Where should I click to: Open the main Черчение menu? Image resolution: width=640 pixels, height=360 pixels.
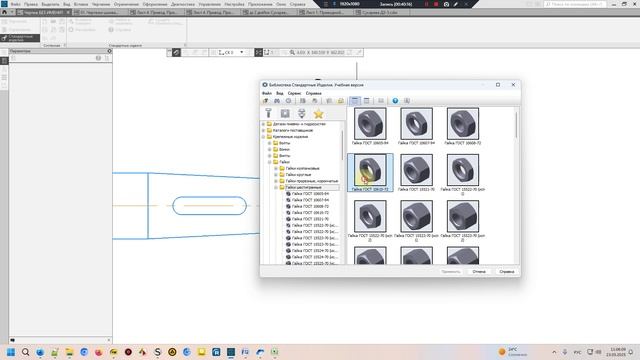coord(100,4)
